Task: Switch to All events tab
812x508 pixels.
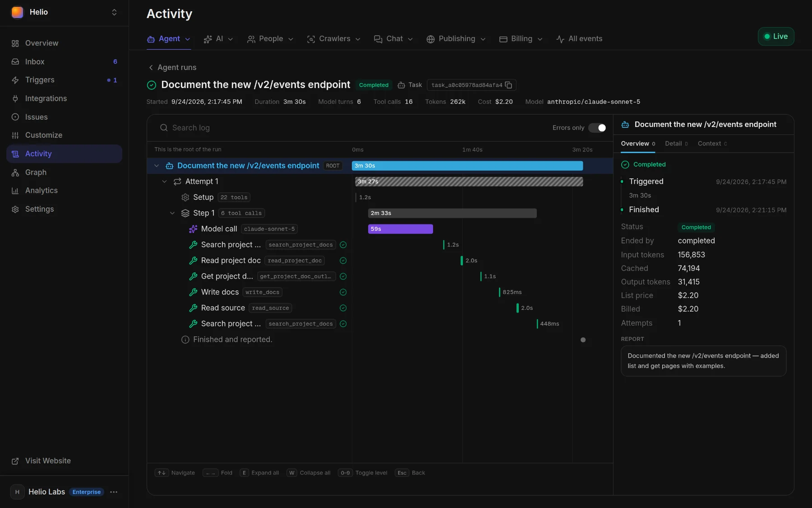Action: [579, 39]
